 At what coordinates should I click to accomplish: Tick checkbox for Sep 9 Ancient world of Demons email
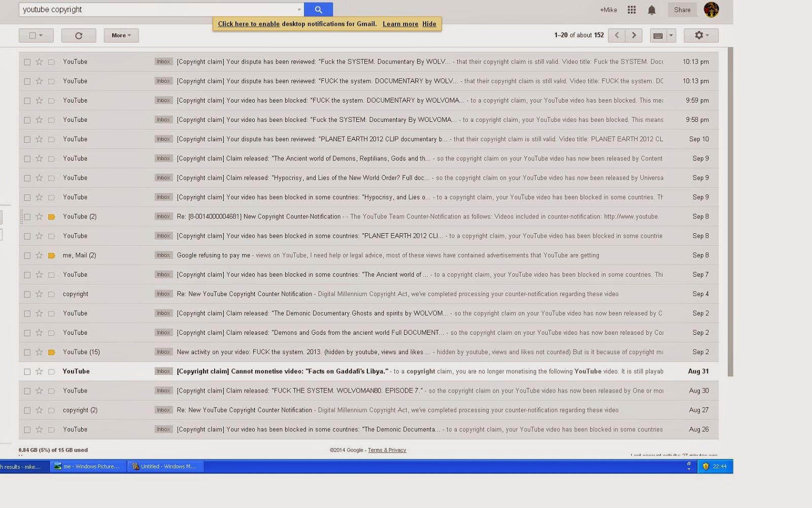pyautogui.click(x=27, y=158)
